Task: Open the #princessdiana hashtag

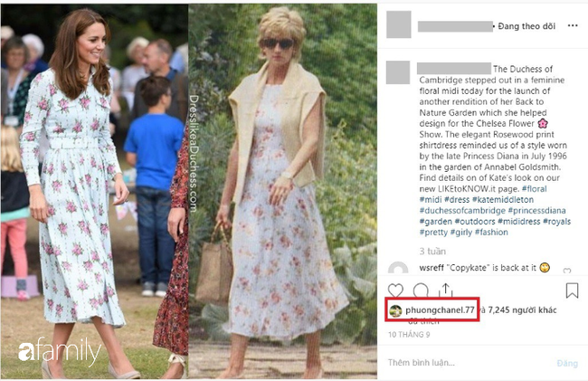Action: 536,210
